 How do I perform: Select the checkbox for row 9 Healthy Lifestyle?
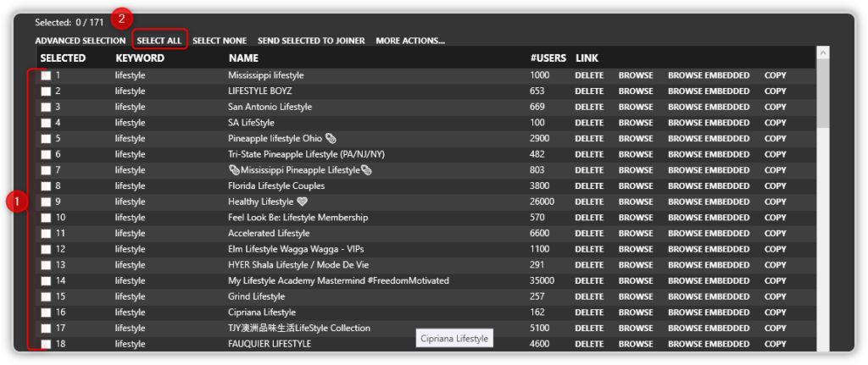pos(46,202)
